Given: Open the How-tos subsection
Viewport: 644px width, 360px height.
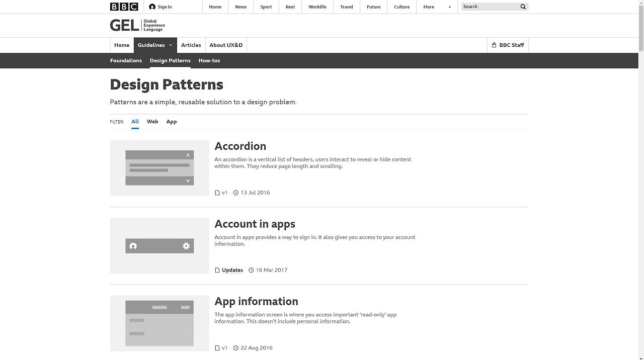Looking at the screenshot, I should tap(209, 60).
